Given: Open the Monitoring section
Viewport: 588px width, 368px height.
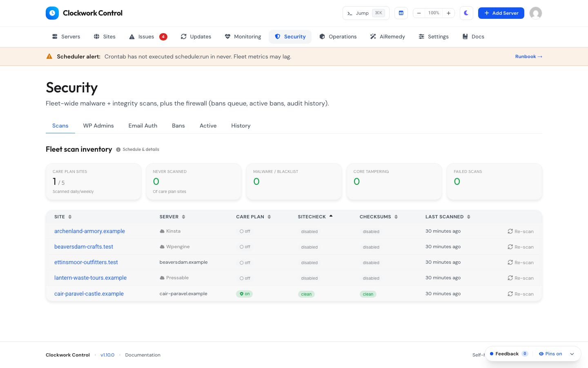Looking at the screenshot, I should click(x=243, y=37).
